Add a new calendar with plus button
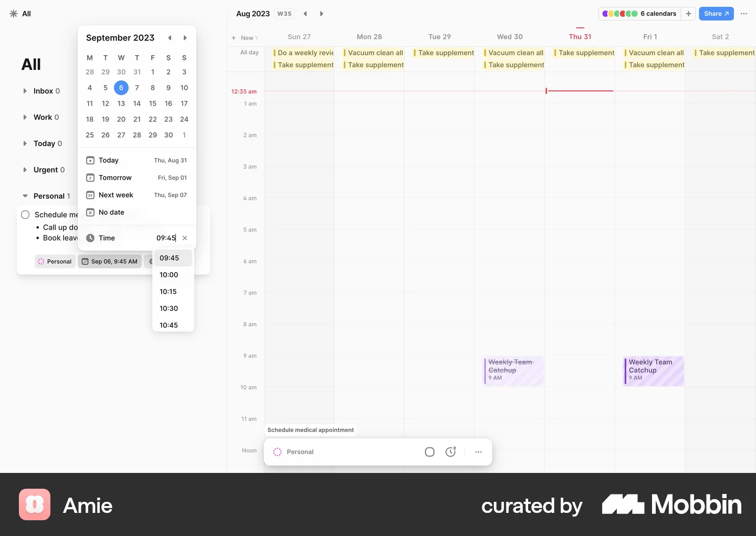This screenshot has width=756, height=536. coord(688,14)
